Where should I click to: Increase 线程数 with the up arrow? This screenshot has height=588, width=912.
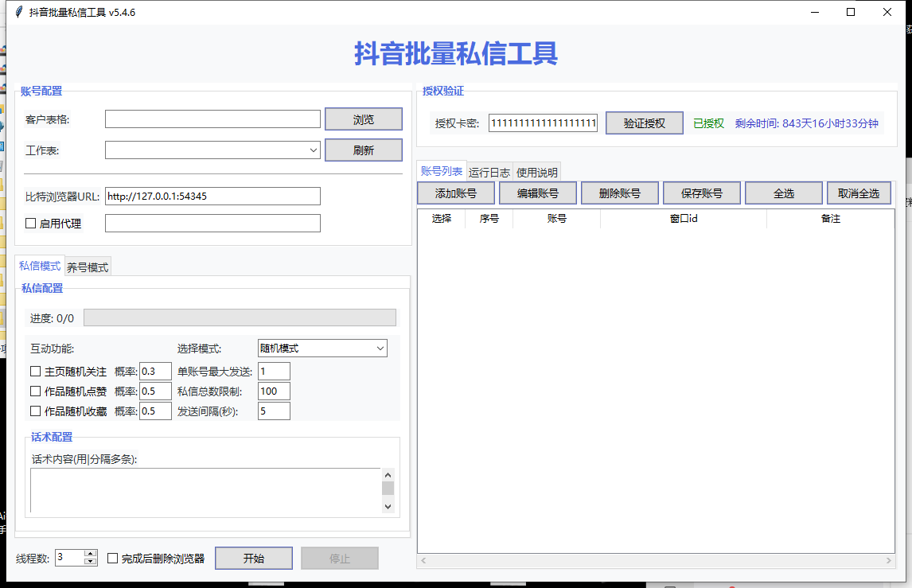click(90, 554)
